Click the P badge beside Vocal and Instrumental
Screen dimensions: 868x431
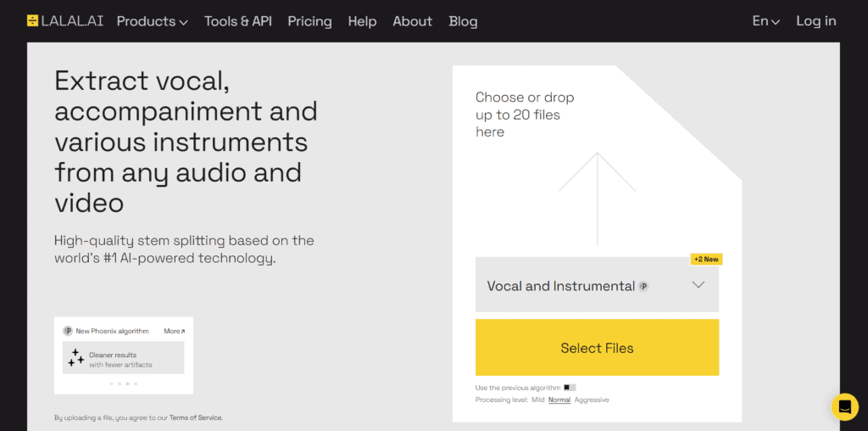coord(643,287)
